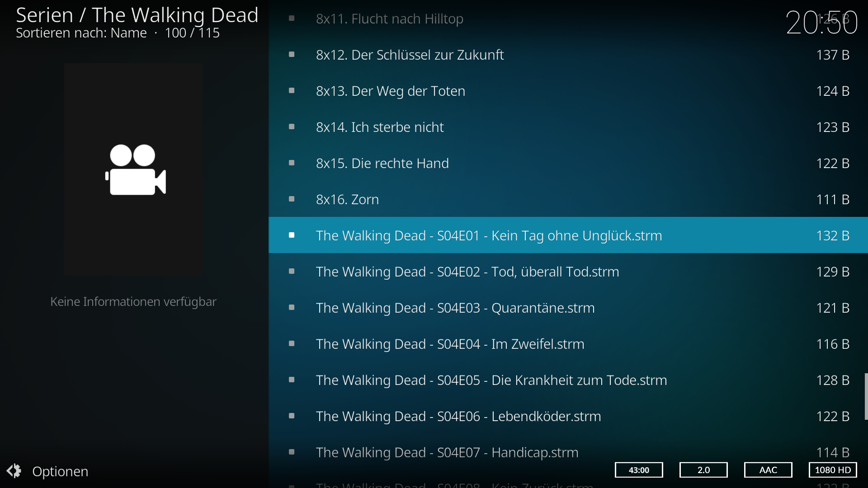The height and width of the screenshot is (488, 868).
Task: Select S04E02 - Tod, überall Tod.strm
Action: (568, 272)
